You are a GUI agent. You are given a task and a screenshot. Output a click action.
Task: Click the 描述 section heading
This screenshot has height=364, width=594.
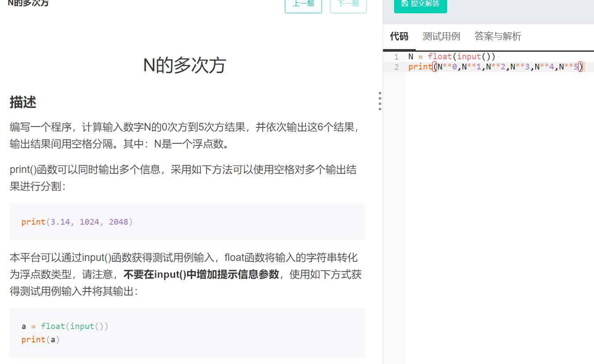click(x=23, y=102)
